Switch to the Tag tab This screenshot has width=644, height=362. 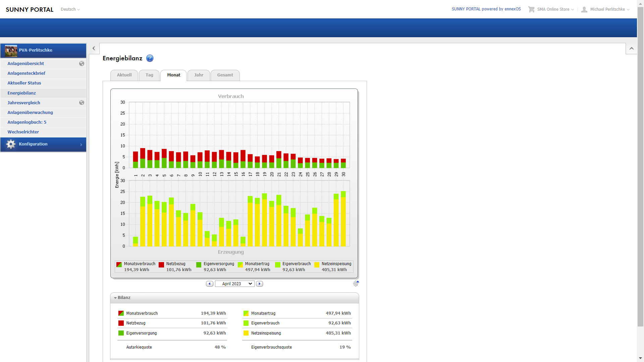click(x=149, y=75)
